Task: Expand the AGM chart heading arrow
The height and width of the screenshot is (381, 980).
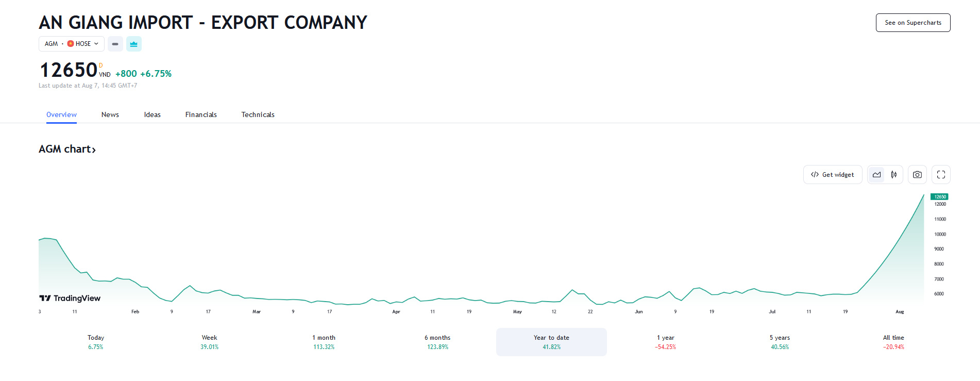Action: [x=94, y=150]
